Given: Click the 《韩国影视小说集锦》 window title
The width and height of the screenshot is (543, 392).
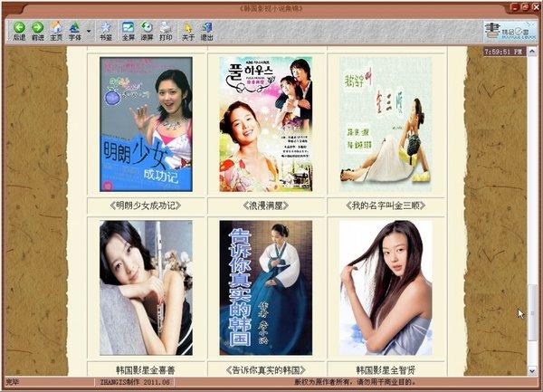Looking at the screenshot, I should click(x=271, y=8).
